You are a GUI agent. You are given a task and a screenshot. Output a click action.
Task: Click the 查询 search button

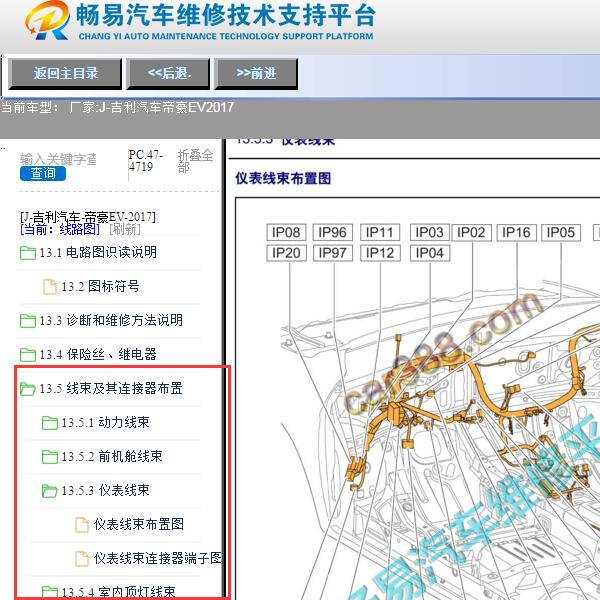pyautogui.click(x=43, y=173)
